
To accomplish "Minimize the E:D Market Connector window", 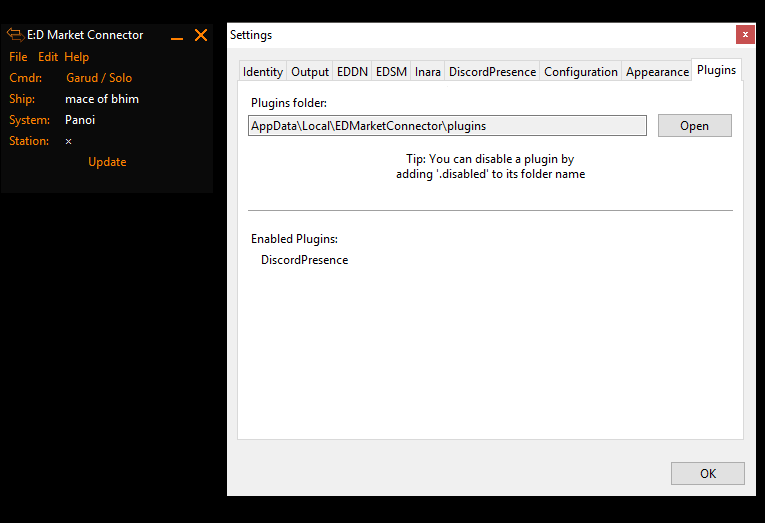I will tap(177, 37).
